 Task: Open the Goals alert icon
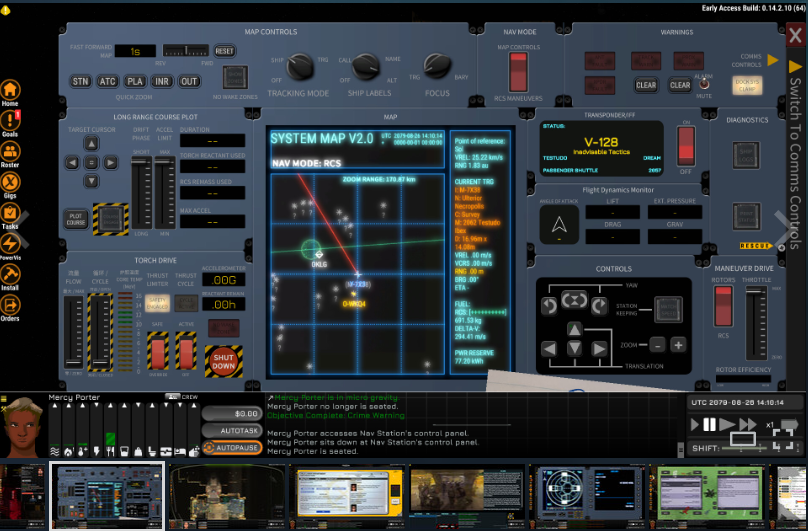pos(10,121)
